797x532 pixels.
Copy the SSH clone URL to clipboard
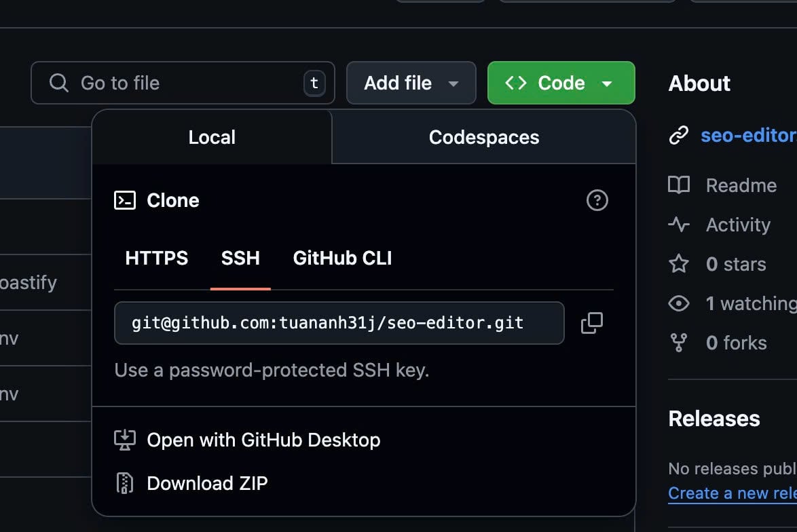pos(592,322)
